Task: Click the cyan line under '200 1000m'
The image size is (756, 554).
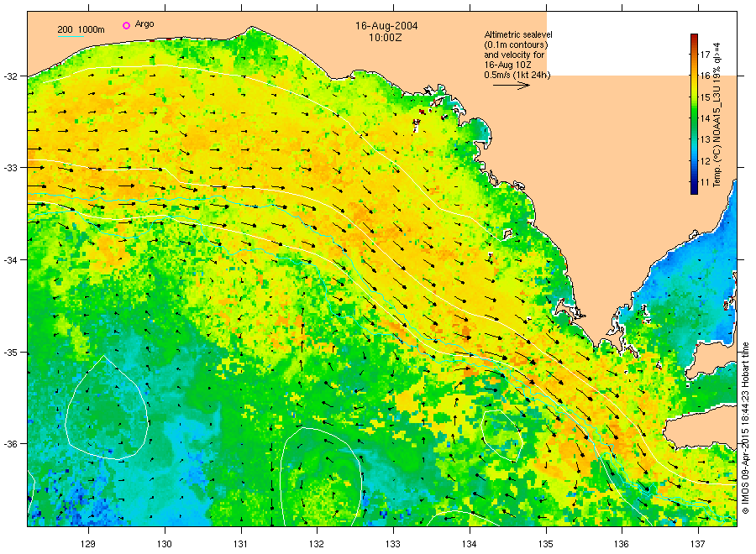Action: pyautogui.click(x=71, y=36)
